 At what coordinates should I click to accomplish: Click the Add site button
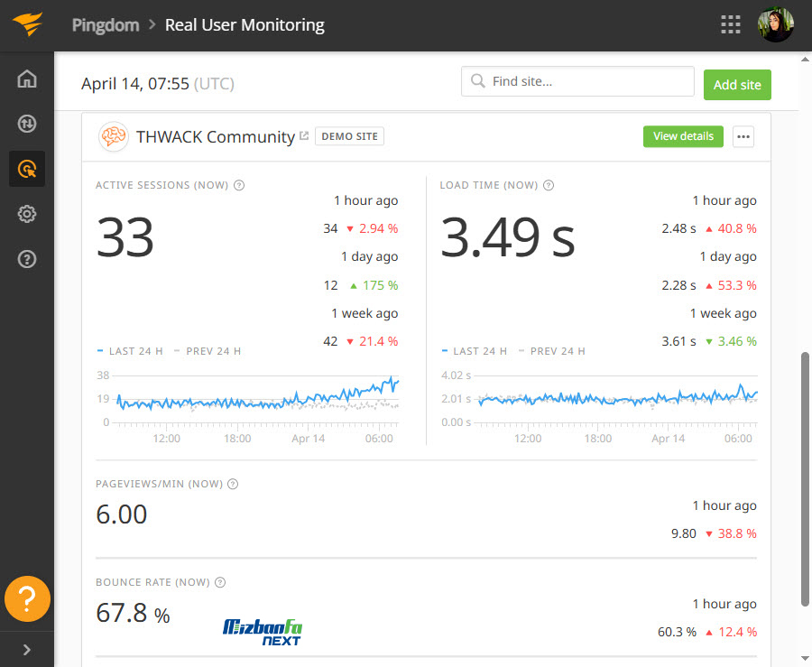tap(737, 85)
